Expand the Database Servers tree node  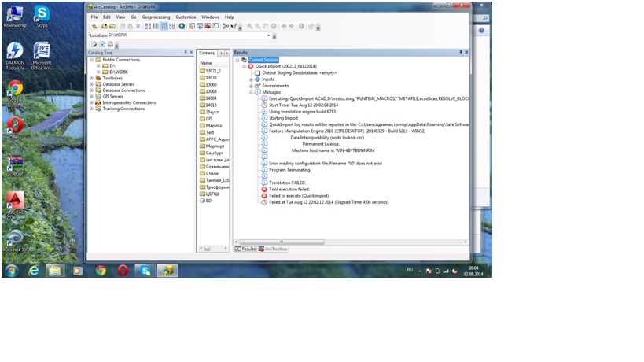(x=92, y=84)
